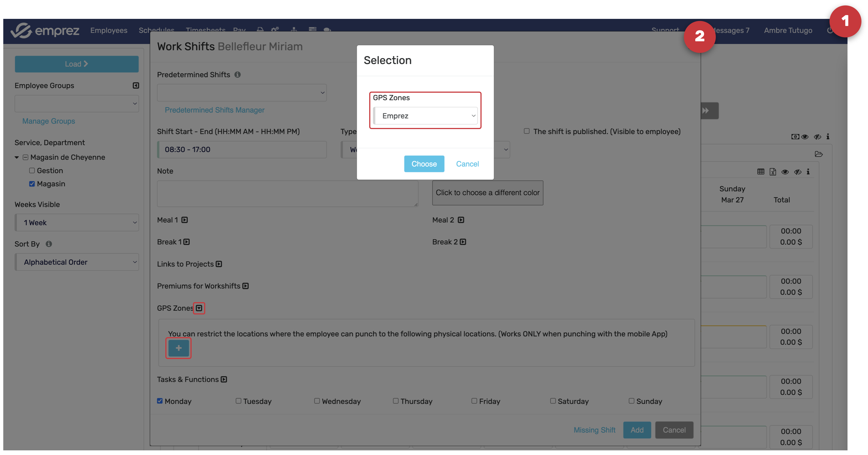Click the Sort By info icon
Image resolution: width=868 pixels, height=455 pixels.
tap(49, 244)
